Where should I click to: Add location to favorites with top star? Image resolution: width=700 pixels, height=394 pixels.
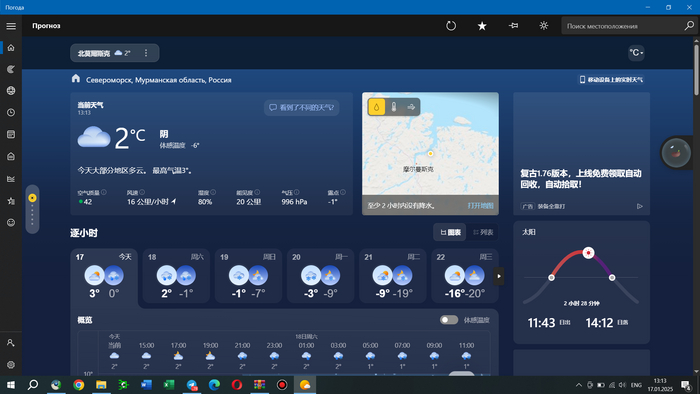[482, 26]
